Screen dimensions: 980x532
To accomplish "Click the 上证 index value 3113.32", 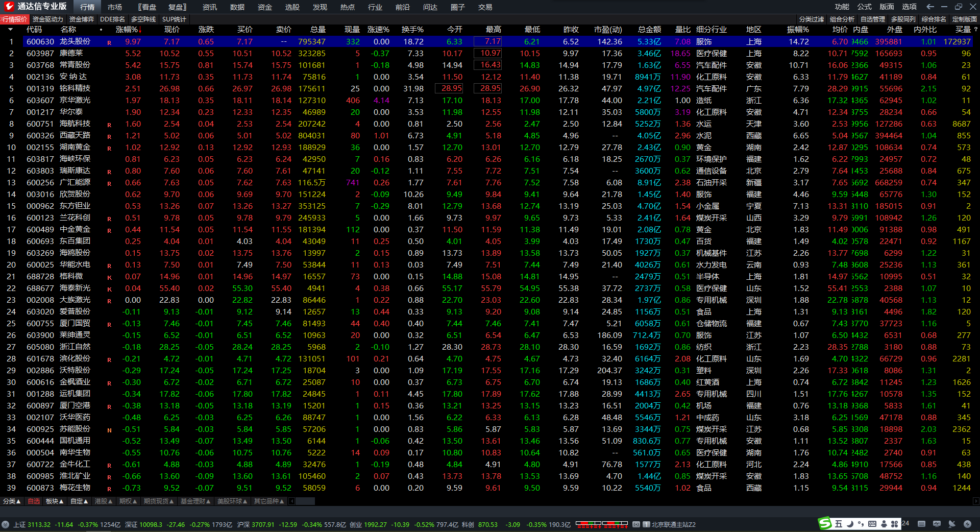I will click(39, 524).
